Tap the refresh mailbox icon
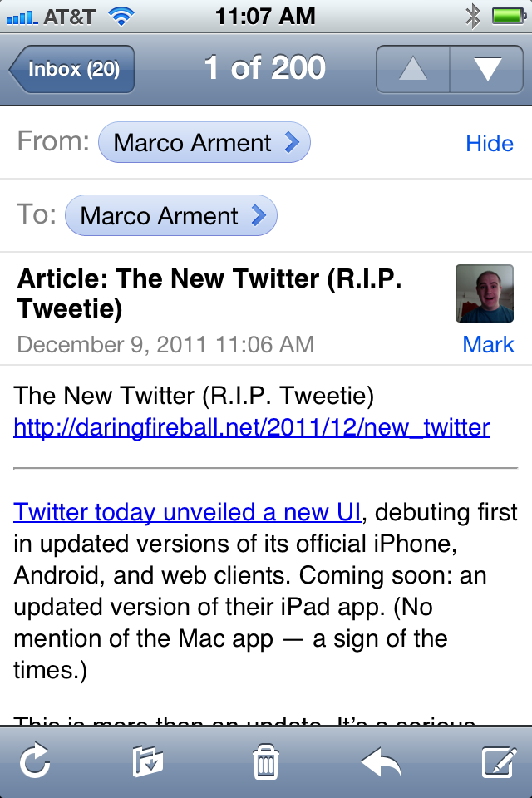This screenshot has height=798, width=532. click(x=35, y=761)
